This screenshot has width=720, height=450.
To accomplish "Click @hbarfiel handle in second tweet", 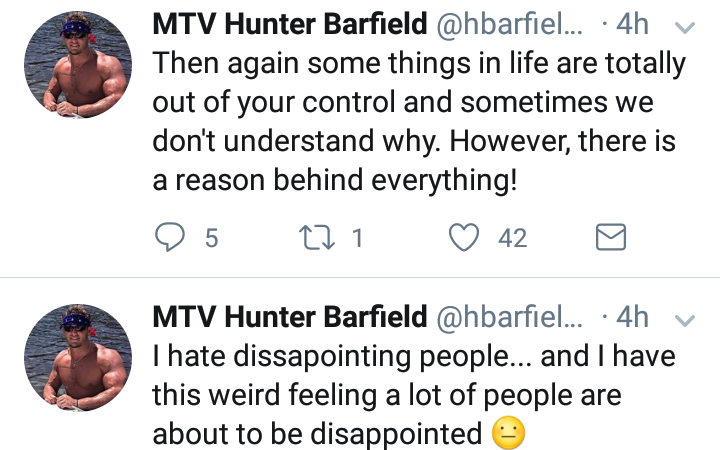I will [x=509, y=317].
